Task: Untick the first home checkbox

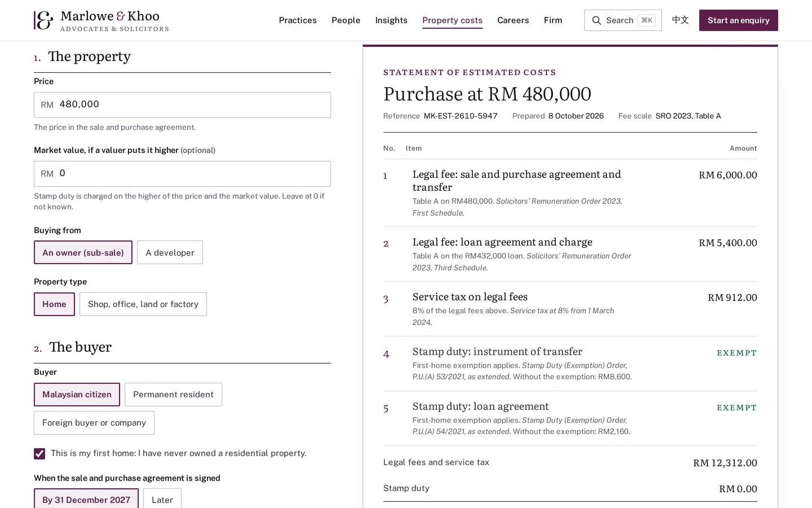Action: (39, 454)
